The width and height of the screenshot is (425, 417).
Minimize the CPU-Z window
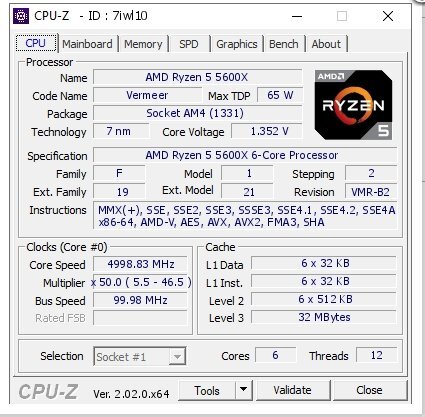pos(297,16)
